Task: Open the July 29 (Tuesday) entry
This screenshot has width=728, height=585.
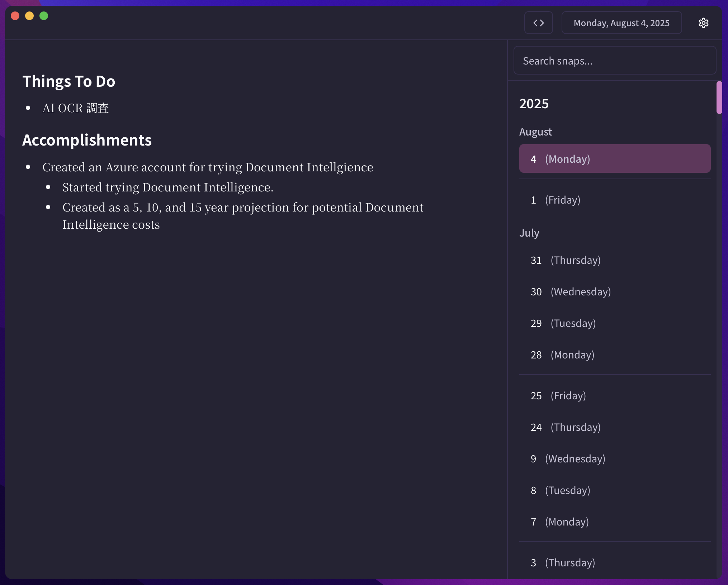Action: coord(615,323)
